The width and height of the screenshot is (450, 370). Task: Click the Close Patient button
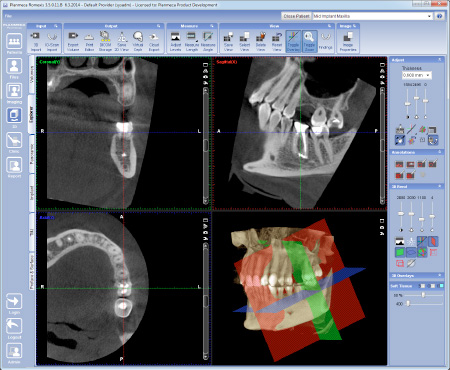(296, 16)
